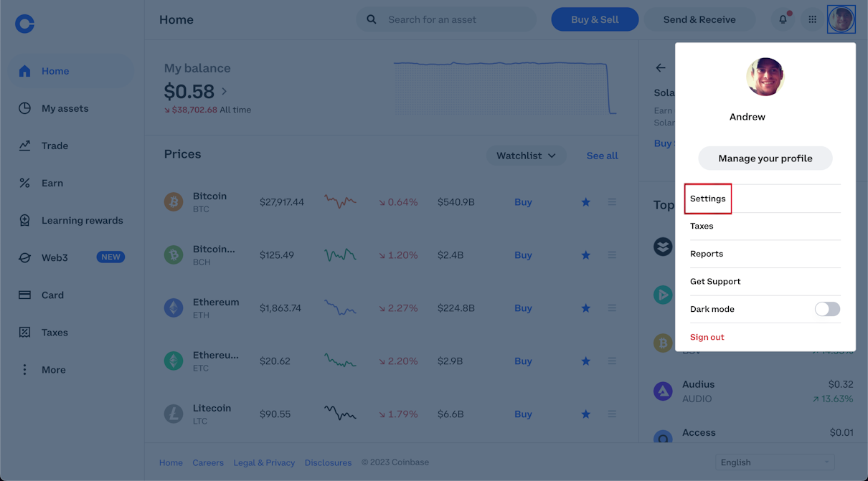Open the notifications bell
The height and width of the screenshot is (481, 868).
click(x=783, y=19)
